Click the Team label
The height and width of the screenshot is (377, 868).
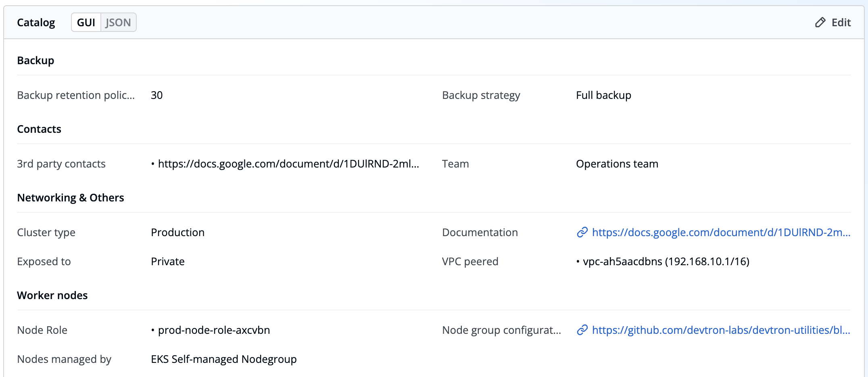click(456, 164)
